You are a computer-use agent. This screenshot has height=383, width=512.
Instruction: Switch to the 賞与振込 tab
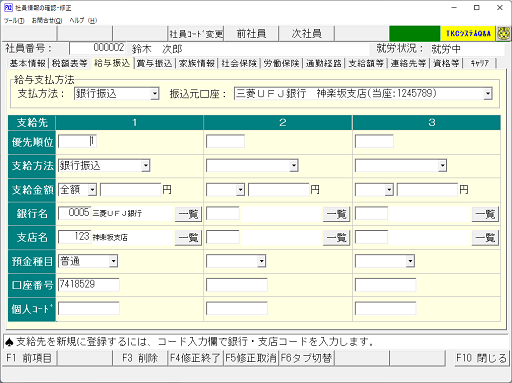click(x=154, y=63)
